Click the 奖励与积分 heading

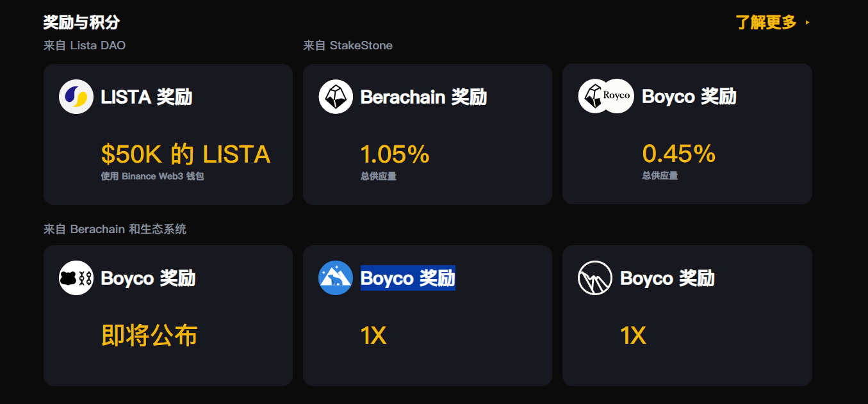(81, 23)
